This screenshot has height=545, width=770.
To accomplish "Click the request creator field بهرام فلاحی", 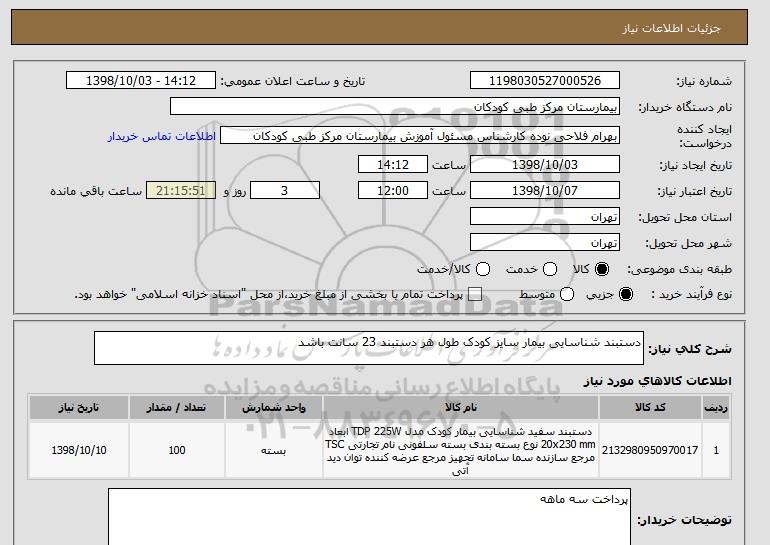I will (x=420, y=136).
